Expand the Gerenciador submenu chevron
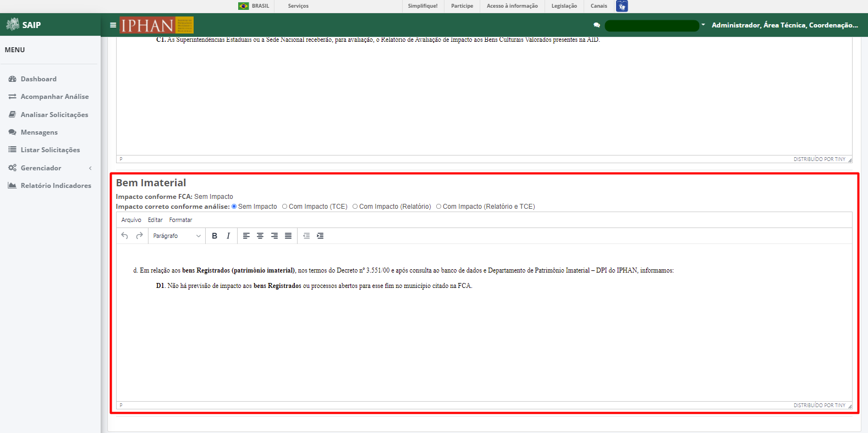868x433 pixels. (x=90, y=168)
